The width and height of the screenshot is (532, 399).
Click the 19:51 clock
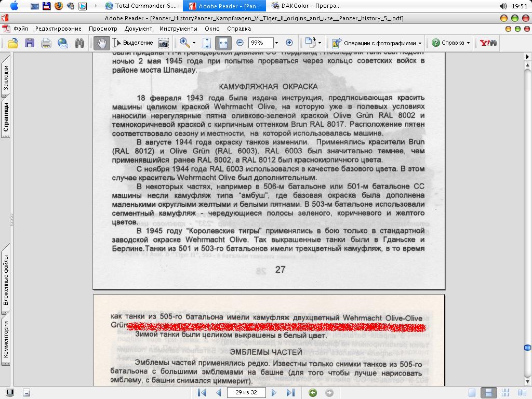520,6
